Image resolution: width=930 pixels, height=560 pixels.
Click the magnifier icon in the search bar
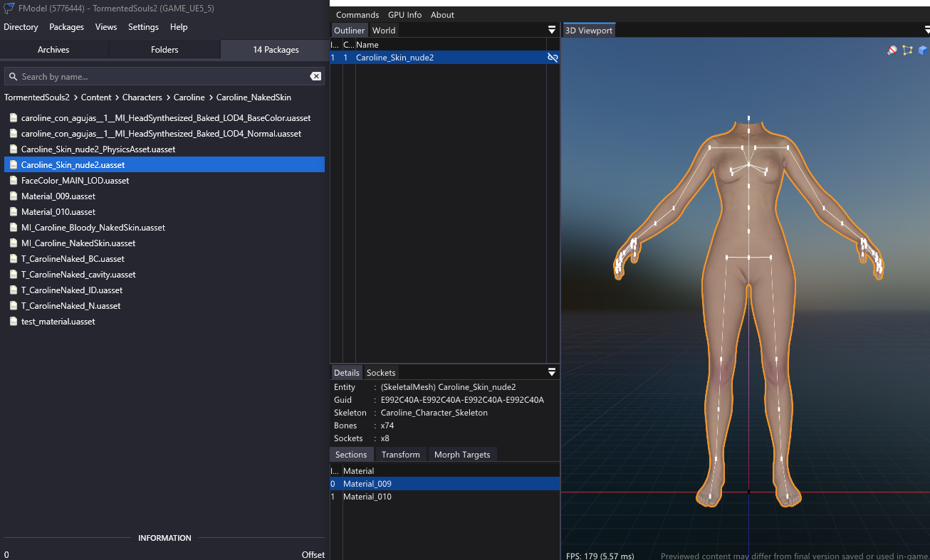point(12,77)
